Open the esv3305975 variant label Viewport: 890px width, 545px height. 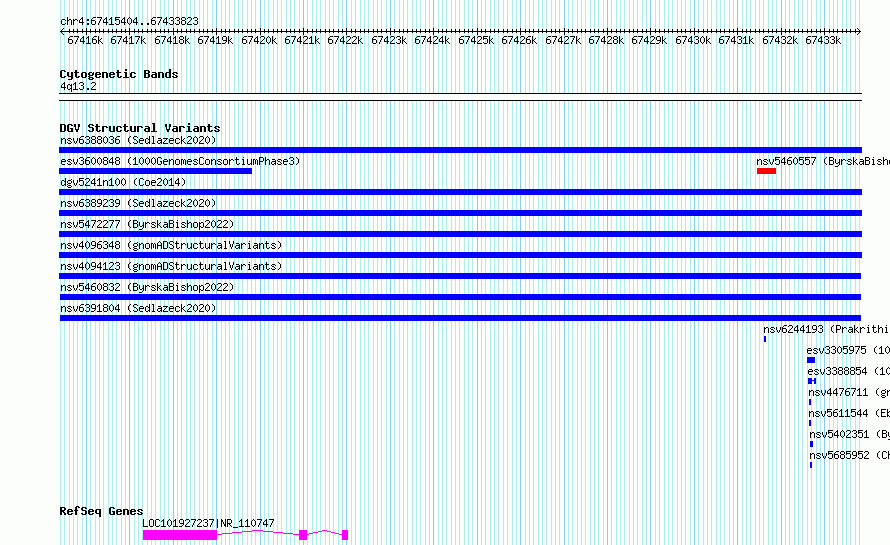(x=848, y=350)
